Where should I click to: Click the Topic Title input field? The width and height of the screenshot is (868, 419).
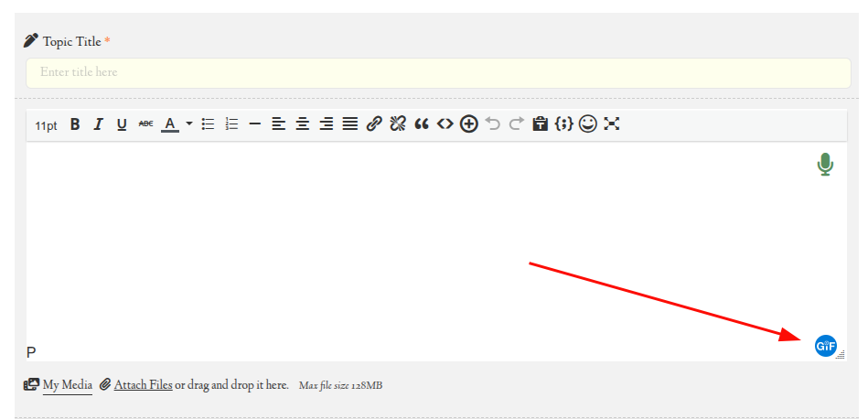pos(438,72)
